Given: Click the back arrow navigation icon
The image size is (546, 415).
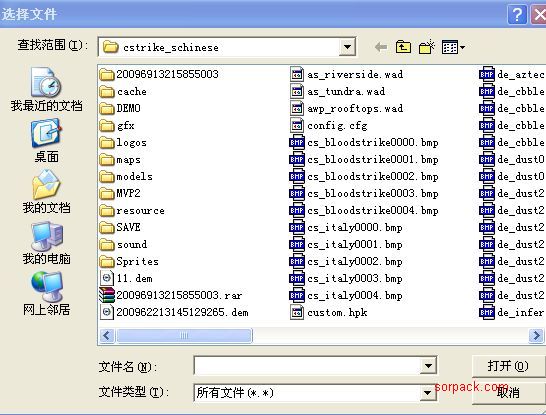Looking at the screenshot, I should (381, 47).
